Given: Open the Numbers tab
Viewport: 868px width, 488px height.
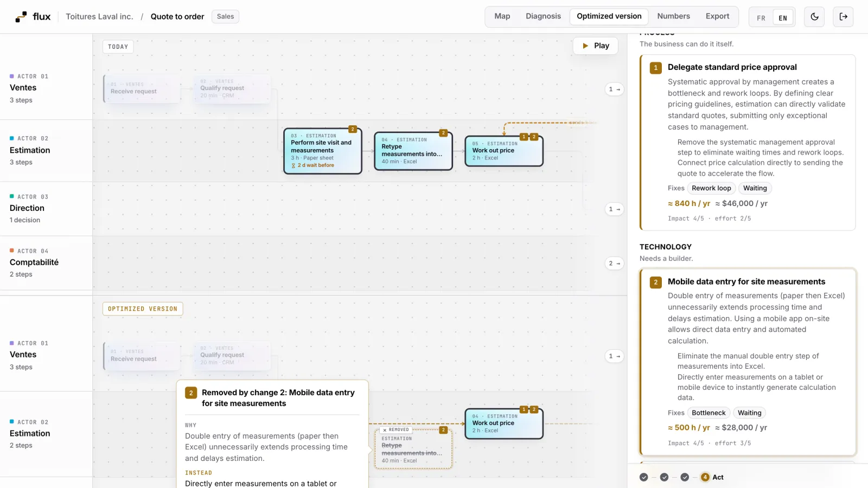Looking at the screenshot, I should coord(674,16).
